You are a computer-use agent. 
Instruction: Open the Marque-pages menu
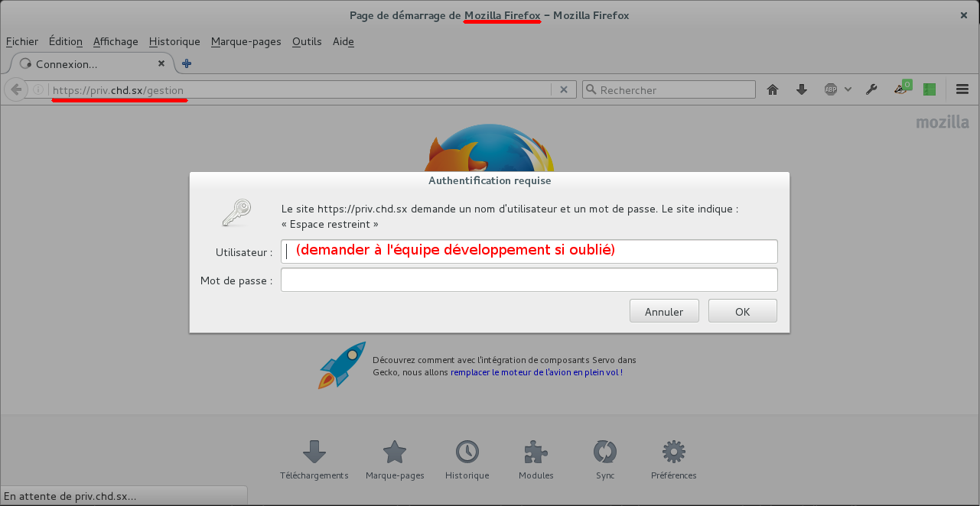click(246, 41)
